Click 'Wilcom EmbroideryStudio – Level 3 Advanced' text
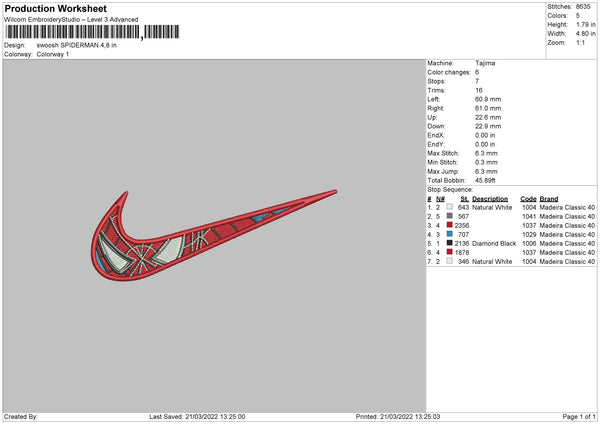The height and width of the screenshot is (424, 600). coord(71,20)
